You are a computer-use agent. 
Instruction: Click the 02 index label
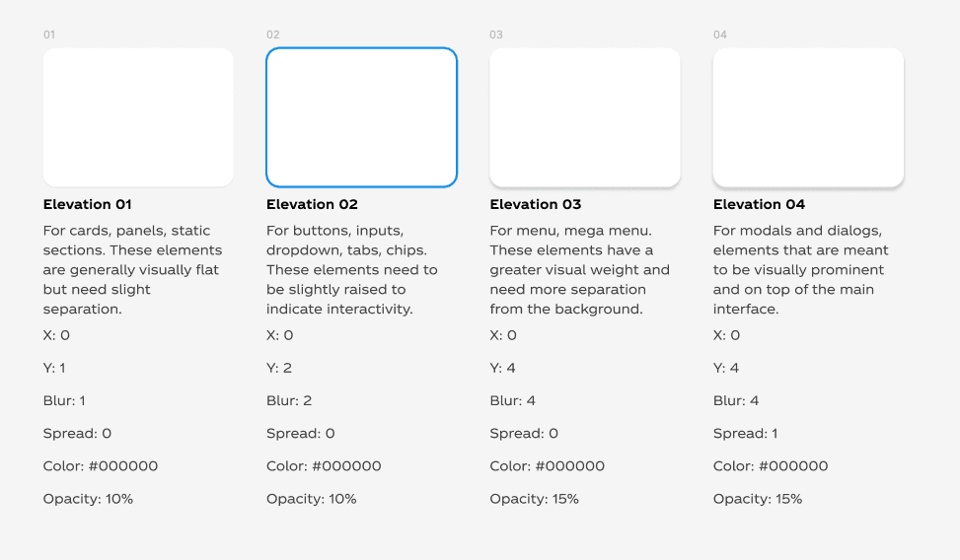(x=273, y=35)
